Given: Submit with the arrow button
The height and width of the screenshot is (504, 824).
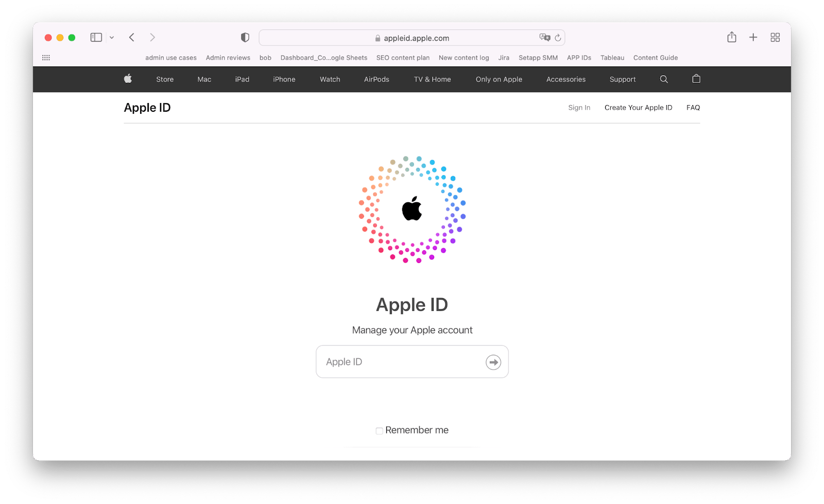Looking at the screenshot, I should [x=493, y=362].
